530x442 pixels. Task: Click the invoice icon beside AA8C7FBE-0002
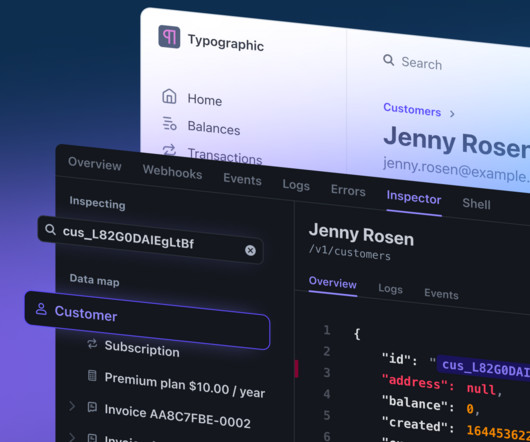coord(92,407)
